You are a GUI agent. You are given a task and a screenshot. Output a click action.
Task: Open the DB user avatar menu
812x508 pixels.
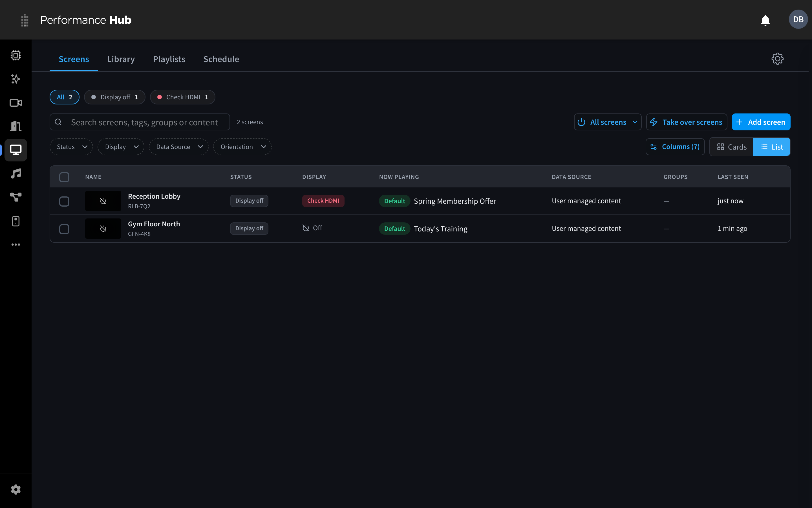[798, 19]
